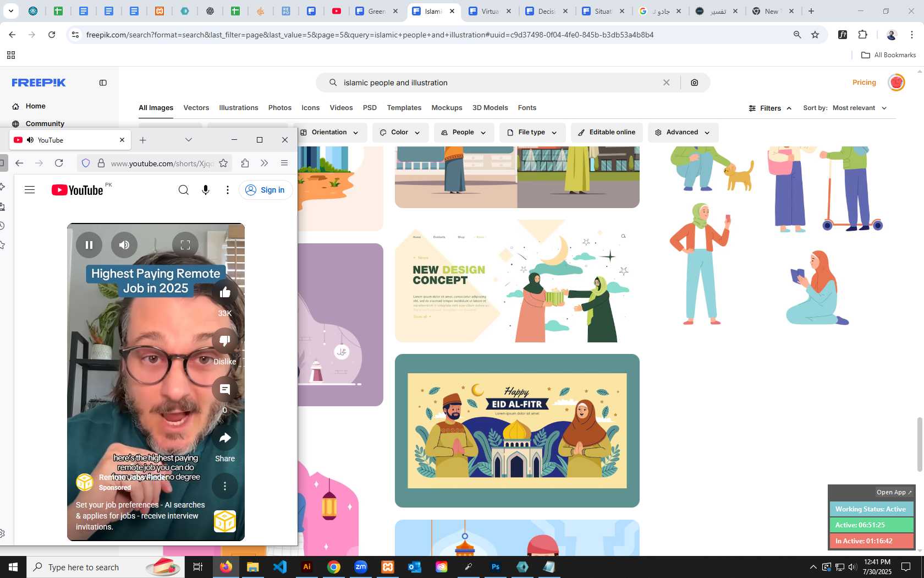The height and width of the screenshot is (578, 924).
Task: Open the hijab people set illustration
Action: pyautogui.click(x=773, y=237)
